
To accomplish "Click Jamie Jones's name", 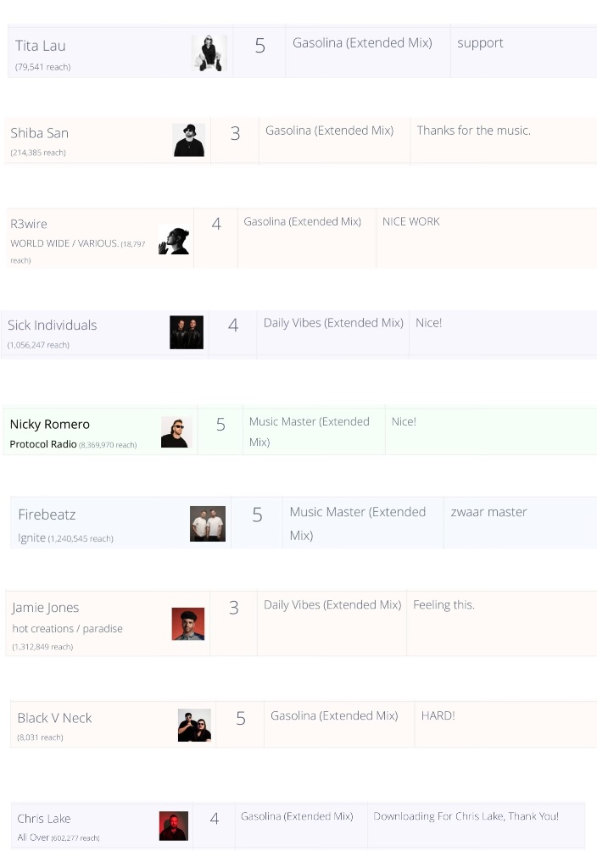I will pos(46,608).
